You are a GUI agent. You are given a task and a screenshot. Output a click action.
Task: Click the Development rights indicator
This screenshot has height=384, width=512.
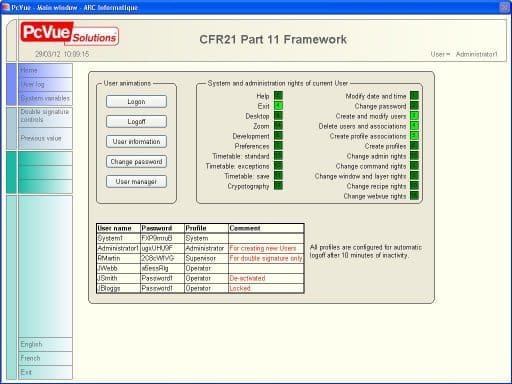pos(278,136)
